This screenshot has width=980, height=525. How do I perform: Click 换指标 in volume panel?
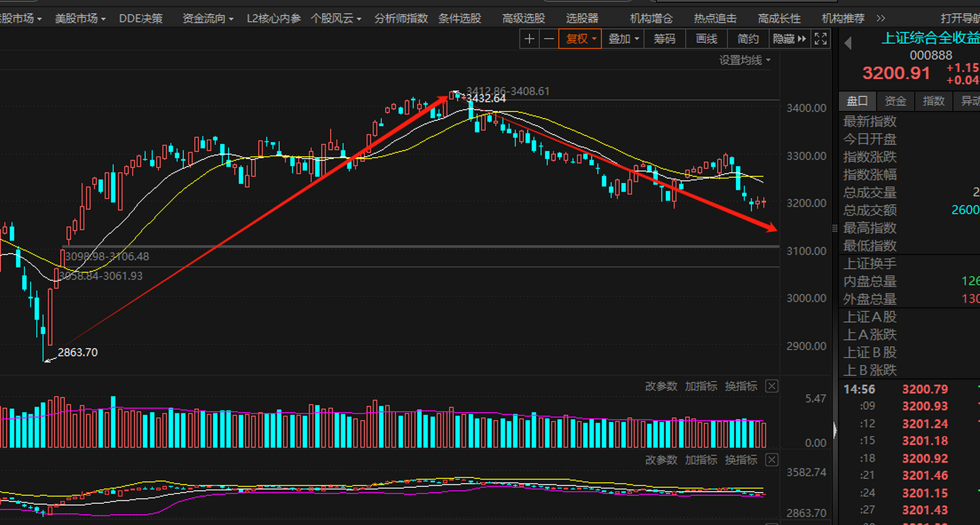(741, 386)
